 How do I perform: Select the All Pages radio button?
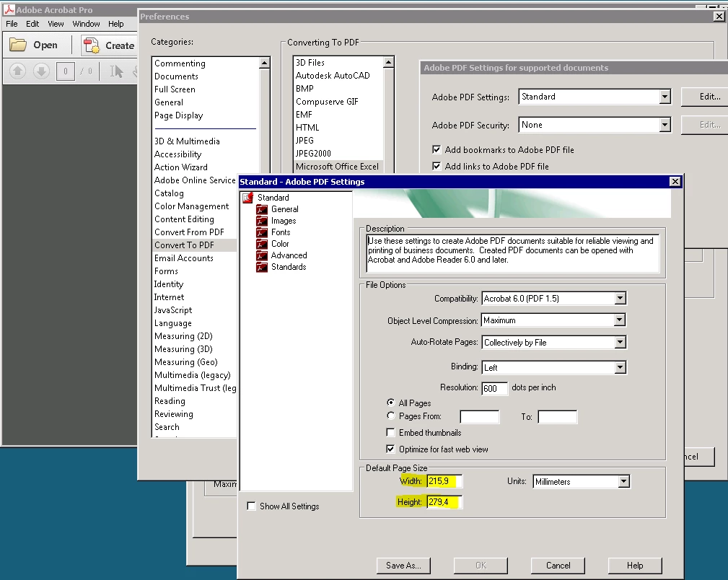pos(391,403)
